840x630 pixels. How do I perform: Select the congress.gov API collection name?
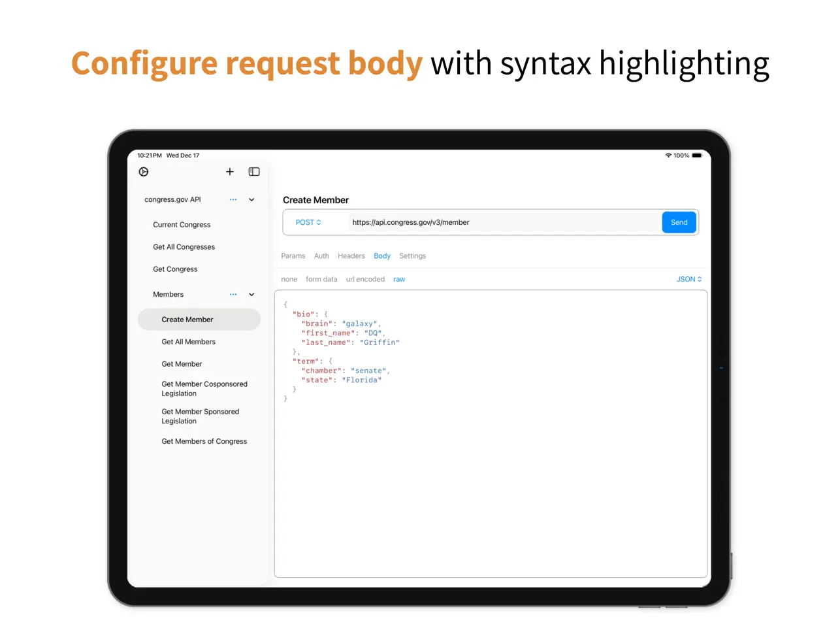tap(172, 199)
